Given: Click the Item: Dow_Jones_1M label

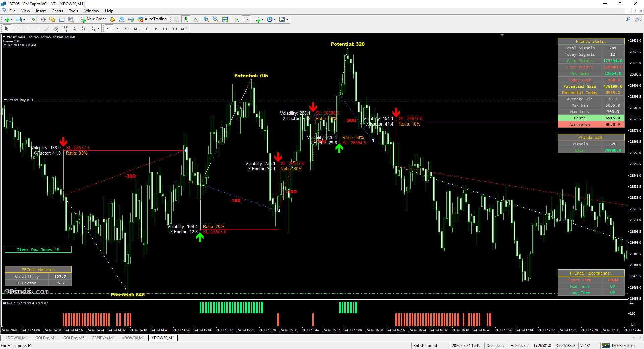Looking at the screenshot, I should (38, 250).
